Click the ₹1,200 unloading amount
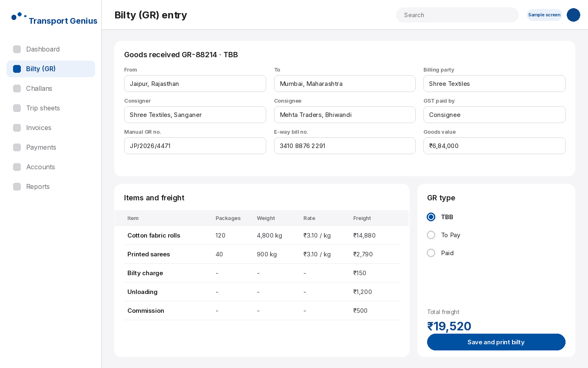 pyautogui.click(x=363, y=292)
